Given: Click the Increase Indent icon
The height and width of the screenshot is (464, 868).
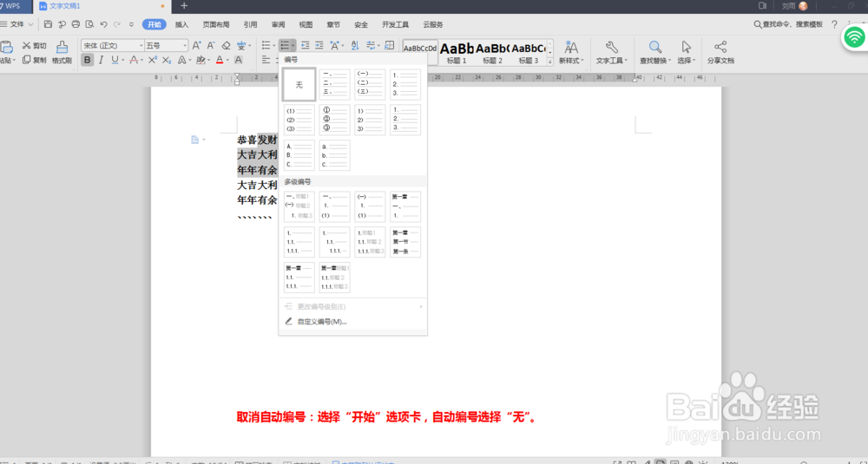Looking at the screenshot, I should [x=319, y=45].
